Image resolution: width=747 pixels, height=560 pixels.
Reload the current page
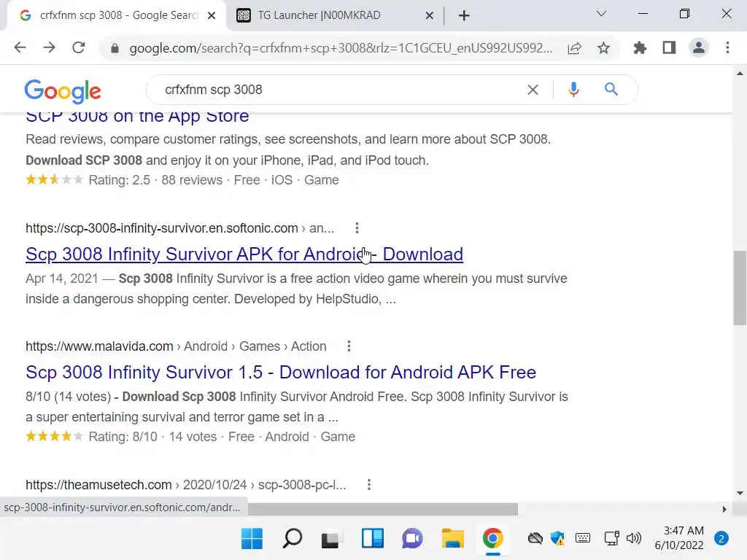pos(79,47)
